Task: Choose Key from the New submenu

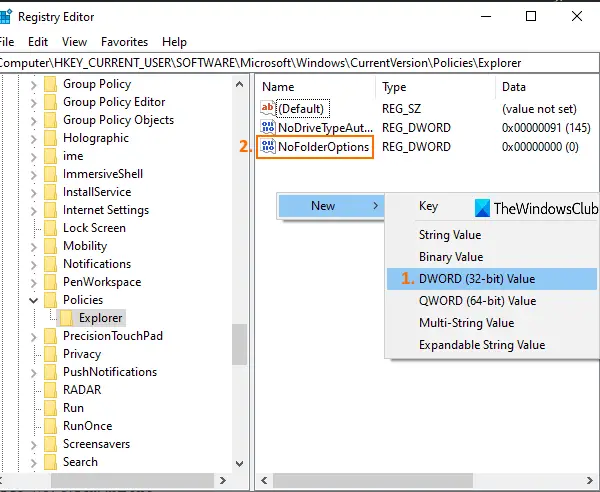Action: (428, 206)
